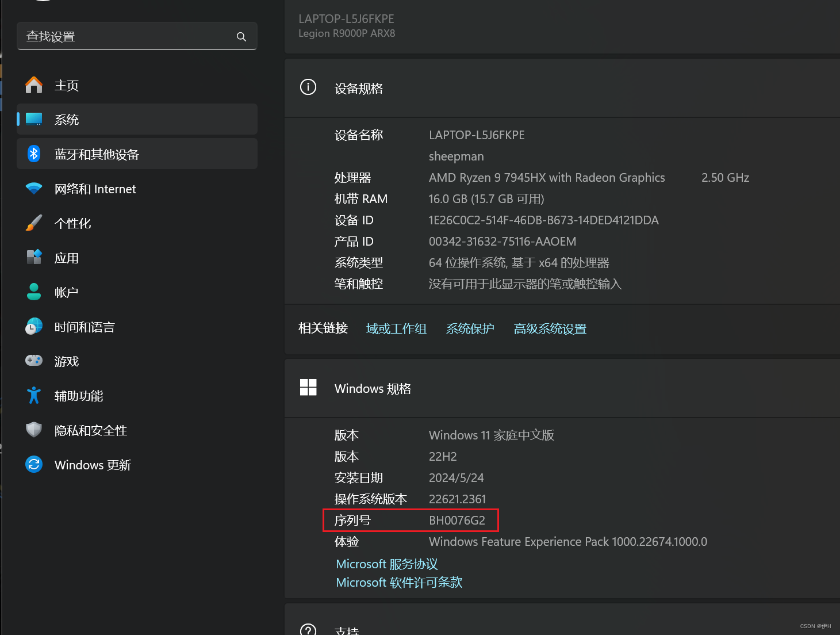Open the 系统保护 link
The image size is (840, 635).
pos(470,328)
